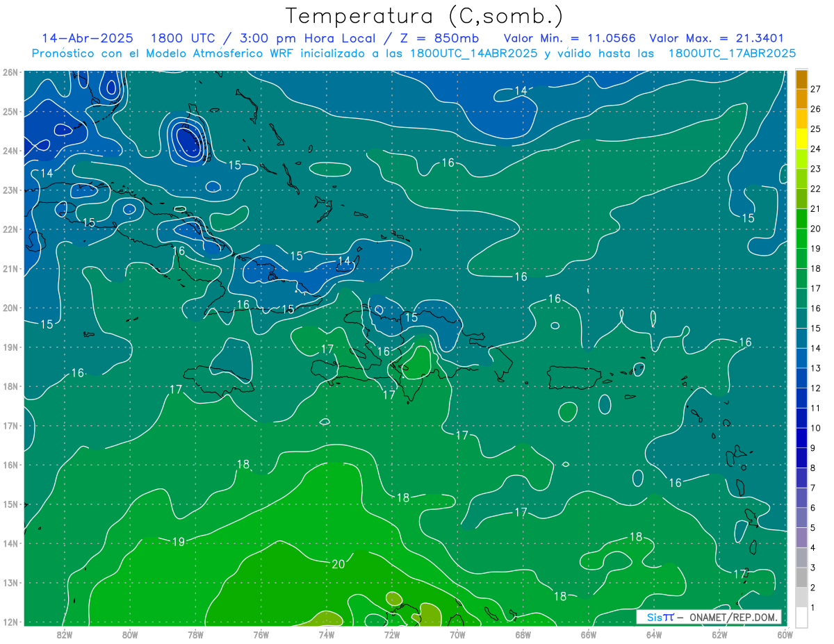Image resolution: width=834 pixels, height=644 pixels.
Task: Click colorbar scale label 26
Action: [x=816, y=109]
